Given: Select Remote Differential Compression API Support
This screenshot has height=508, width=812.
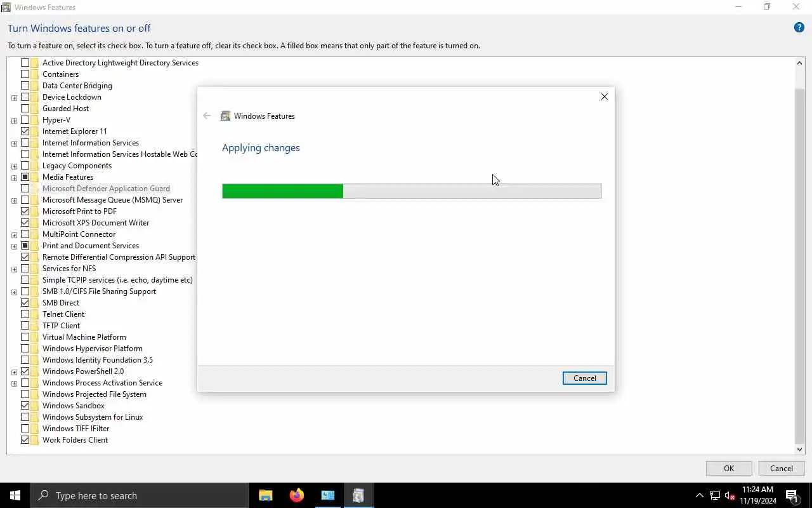Looking at the screenshot, I should (119, 257).
